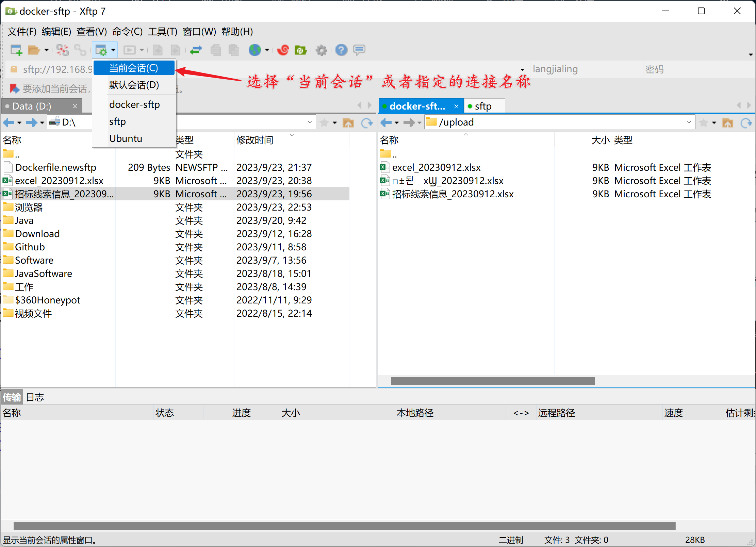The width and height of the screenshot is (756, 547).
Task: Click the remote pane home folder icon
Action: [727, 123]
